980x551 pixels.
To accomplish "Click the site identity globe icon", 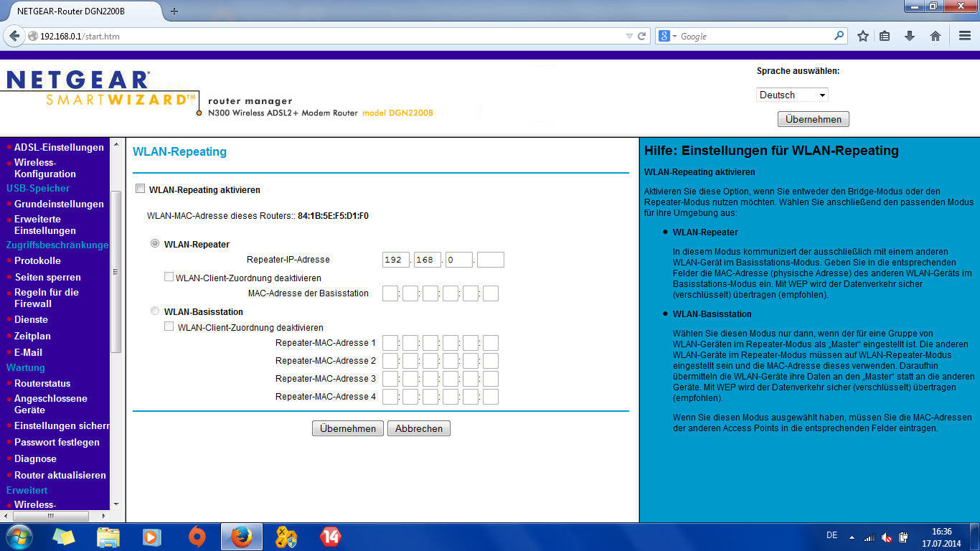I will click(33, 36).
